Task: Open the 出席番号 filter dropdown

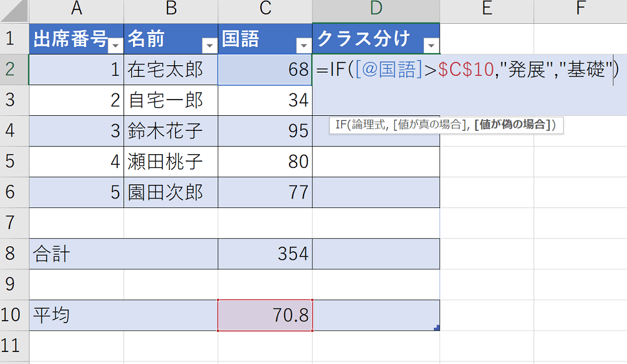Action: [x=115, y=46]
